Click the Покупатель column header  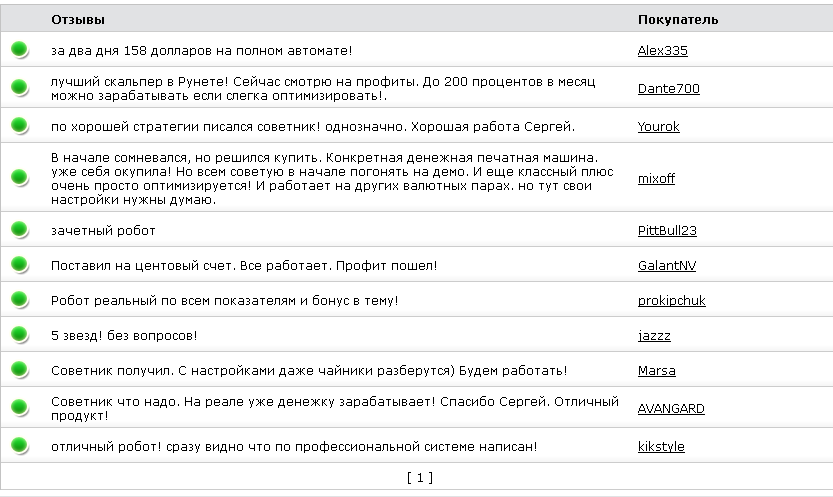click(x=677, y=20)
